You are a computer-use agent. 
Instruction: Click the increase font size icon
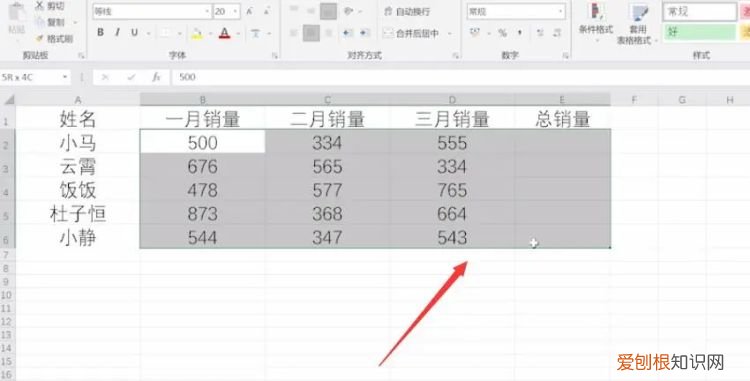tap(249, 11)
